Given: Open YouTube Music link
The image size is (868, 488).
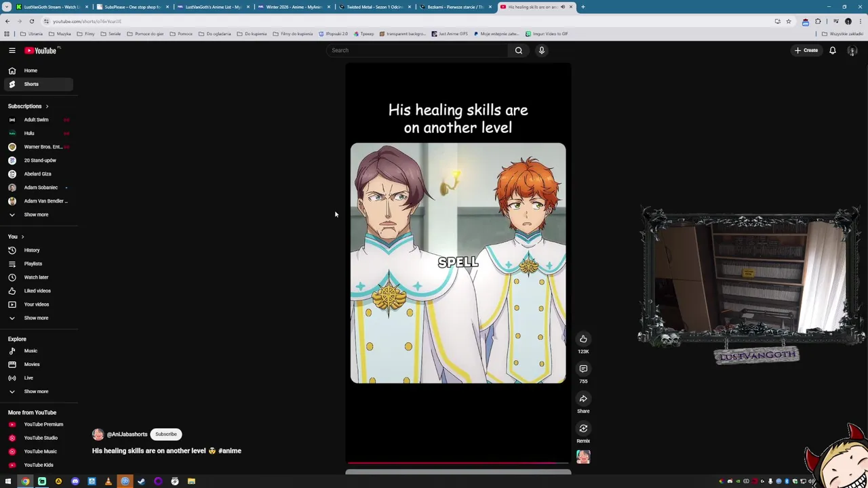Looking at the screenshot, I should pyautogui.click(x=38, y=451).
